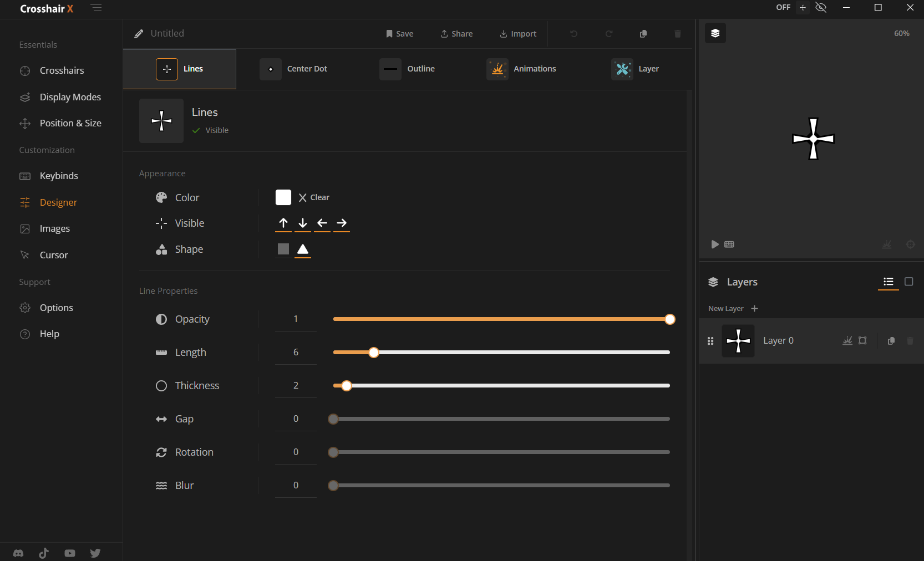Toggle the right arrow line visibility
Screen dimensions: 924x561
pyautogui.click(x=342, y=223)
